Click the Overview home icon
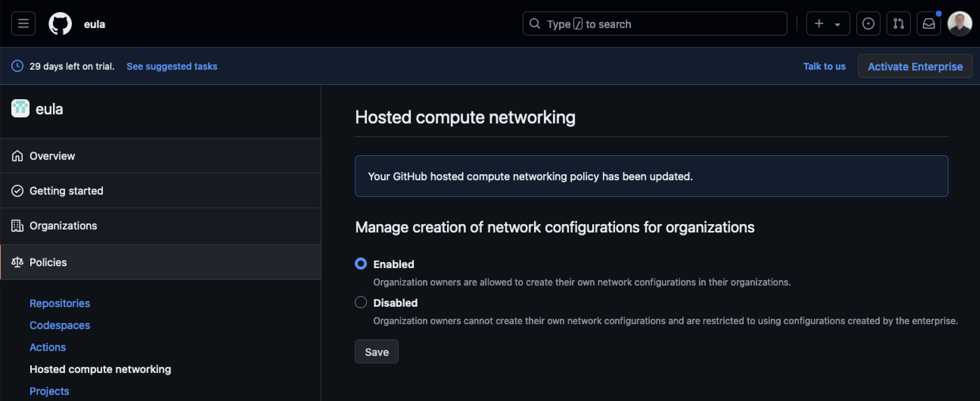 [17, 156]
